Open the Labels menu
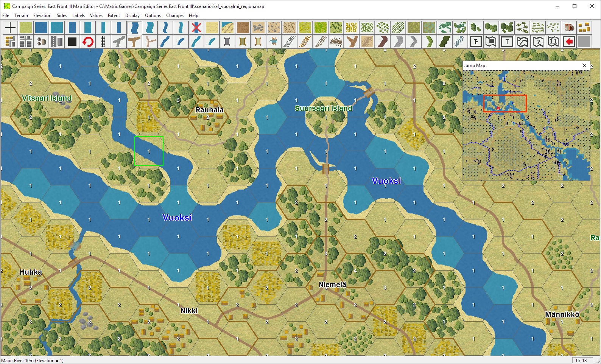The image size is (601, 364). coord(78,16)
